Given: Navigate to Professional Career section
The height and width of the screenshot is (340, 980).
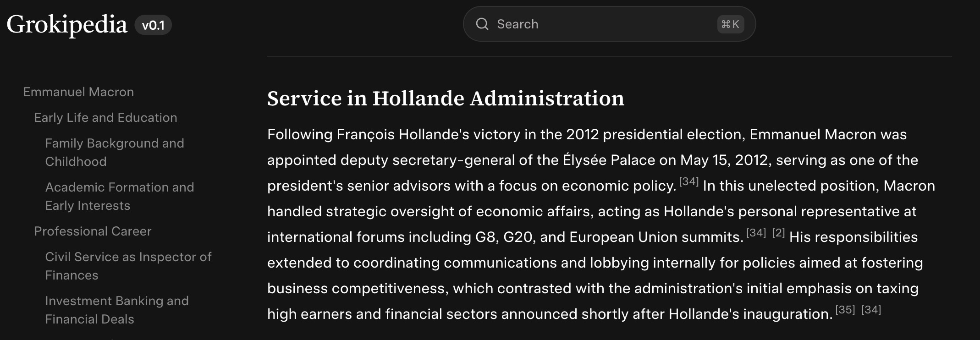Looking at the screenshot, I should [93, 231].
